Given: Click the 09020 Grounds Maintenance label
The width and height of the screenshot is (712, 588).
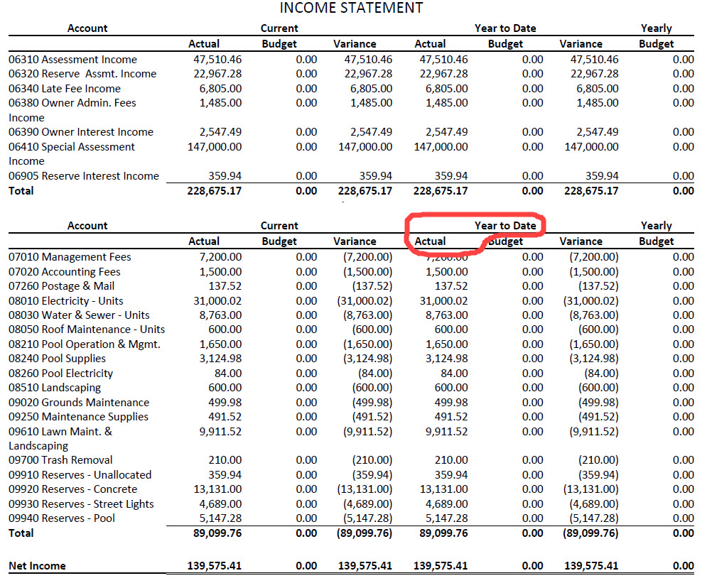Looking at the screenshot, I should (79, 403).
